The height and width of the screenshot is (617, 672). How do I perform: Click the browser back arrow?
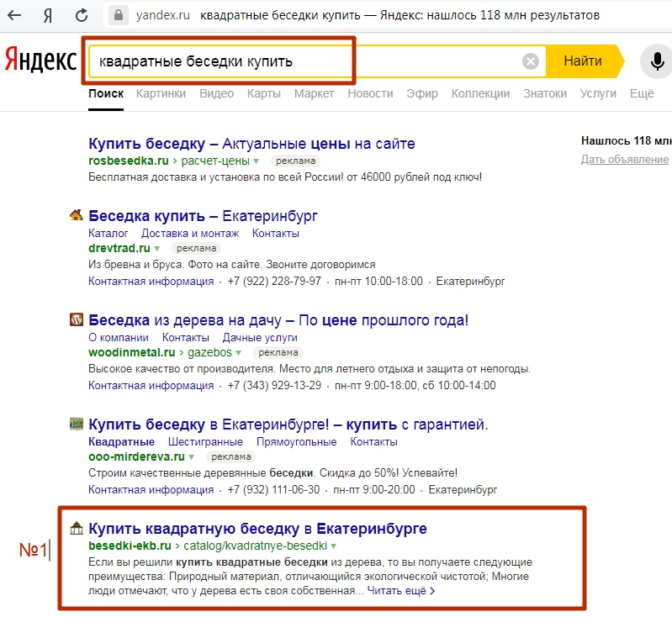(14, 15)
